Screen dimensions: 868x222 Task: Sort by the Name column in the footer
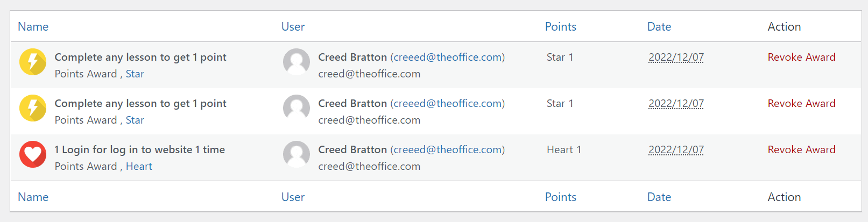33,197
